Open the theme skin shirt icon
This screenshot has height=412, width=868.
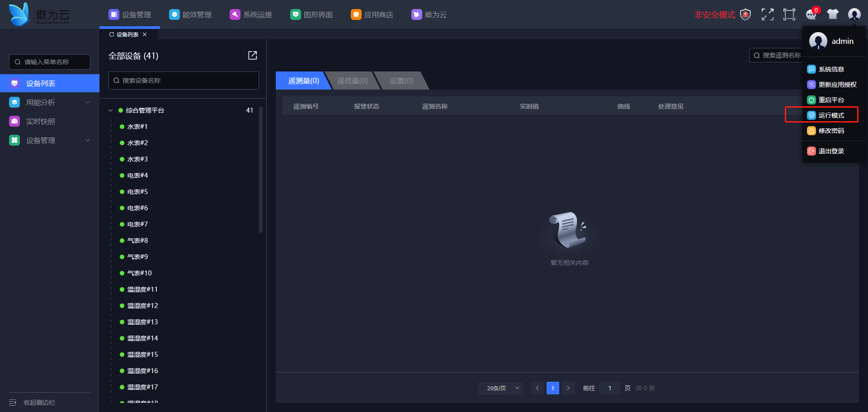pyautogui.click(x=833, y=14)
